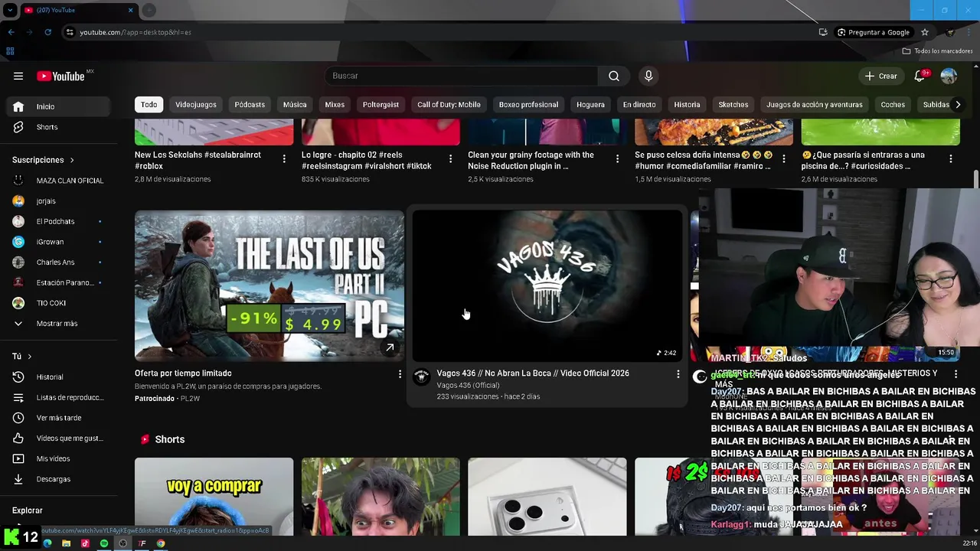Select the Boxeo profesional chip

tap(528, 105)
